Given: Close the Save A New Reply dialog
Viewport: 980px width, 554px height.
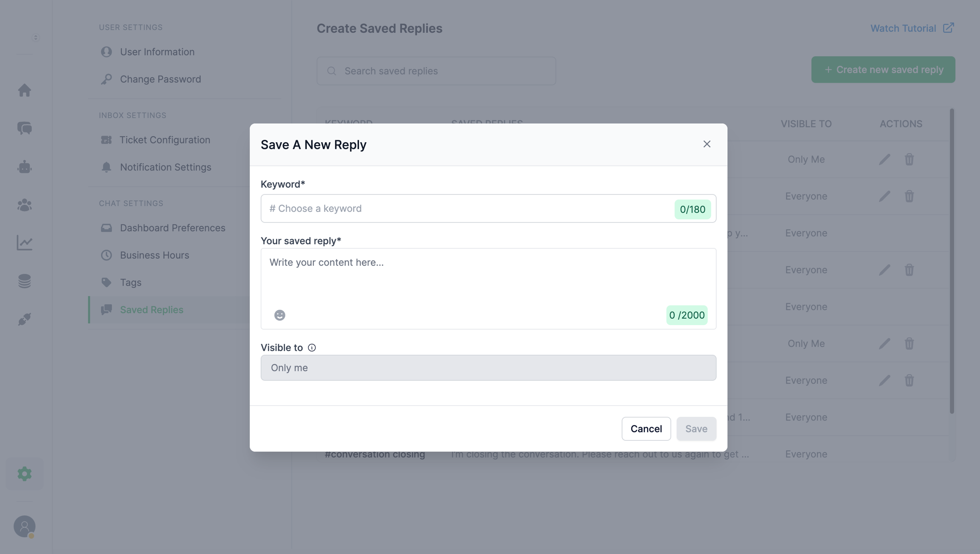Looking at the screenshot, I should click(707, 144).
